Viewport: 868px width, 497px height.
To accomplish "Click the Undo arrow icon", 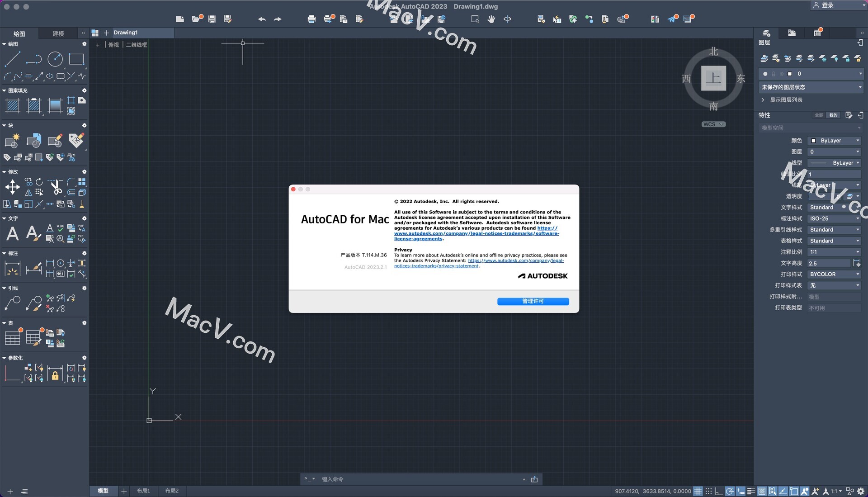I will point(262,19).
